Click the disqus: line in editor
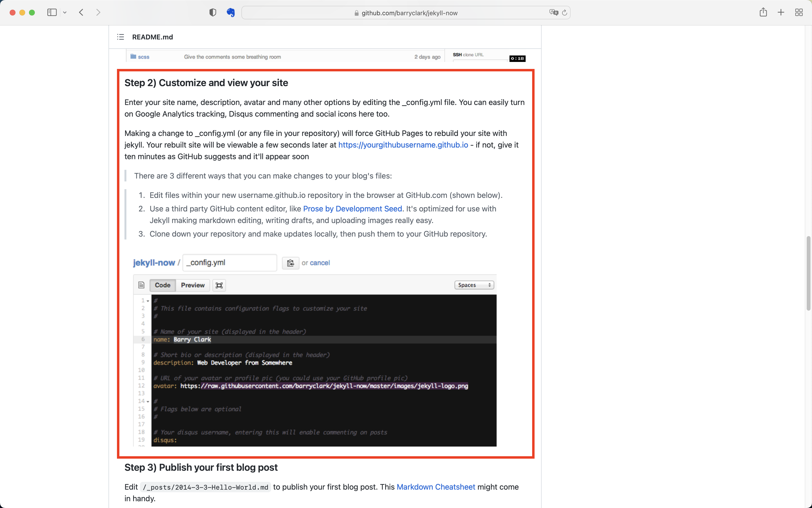The height and width of the screenshot is (508, 812). click(165, 440)
